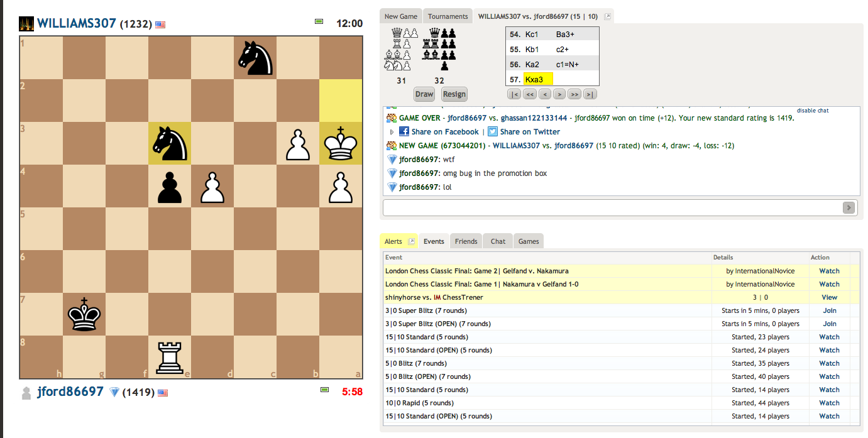Pop out the Alerts tab with its arrow icon
This screenshot has height=438, width=868.
pos(412,241)
